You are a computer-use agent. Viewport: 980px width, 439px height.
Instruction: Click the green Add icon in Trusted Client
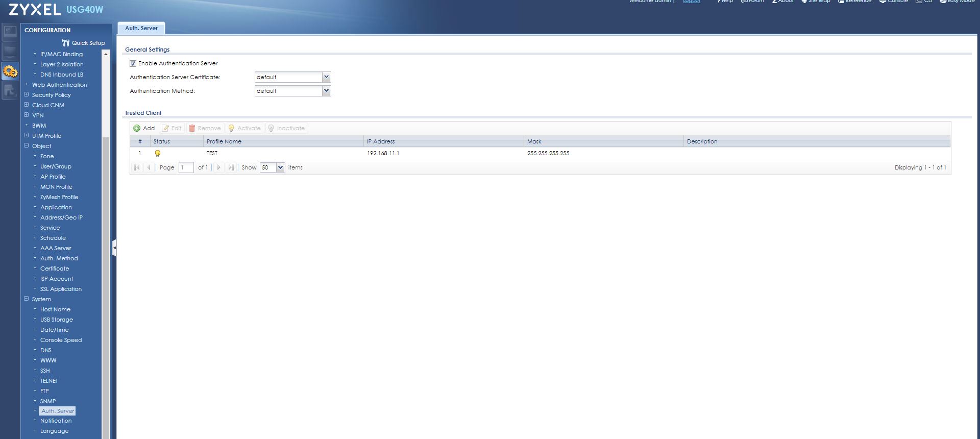(x=137, y=128)
